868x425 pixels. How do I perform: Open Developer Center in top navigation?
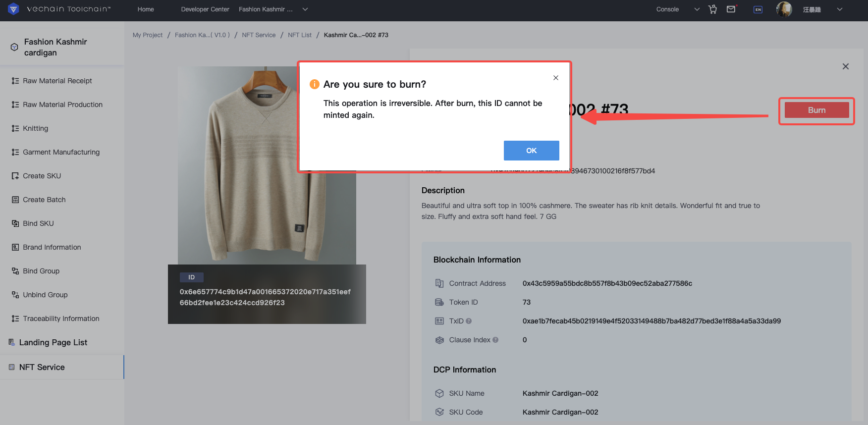[x=205, y=9]
